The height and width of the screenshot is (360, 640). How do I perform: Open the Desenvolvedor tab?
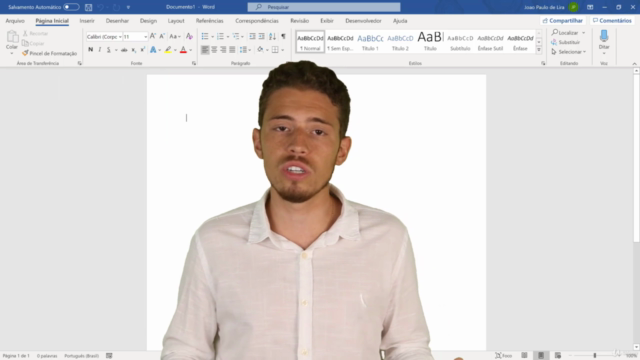[363, 21]
